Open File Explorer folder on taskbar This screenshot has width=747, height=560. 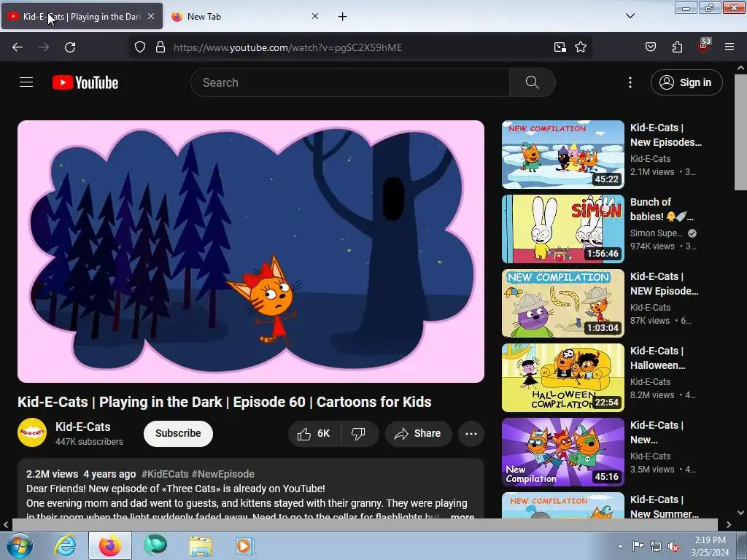coord(201,545)
